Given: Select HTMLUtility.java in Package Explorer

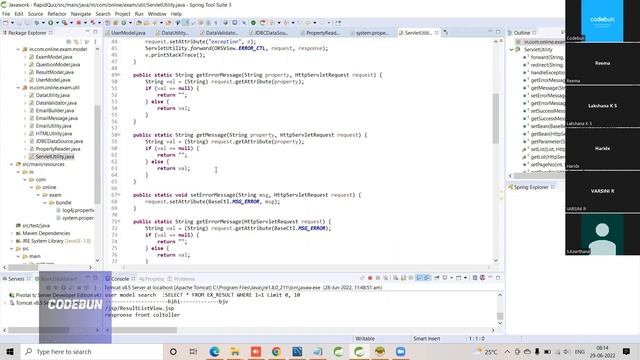Looking at the screenshot, I should [53, 133].
